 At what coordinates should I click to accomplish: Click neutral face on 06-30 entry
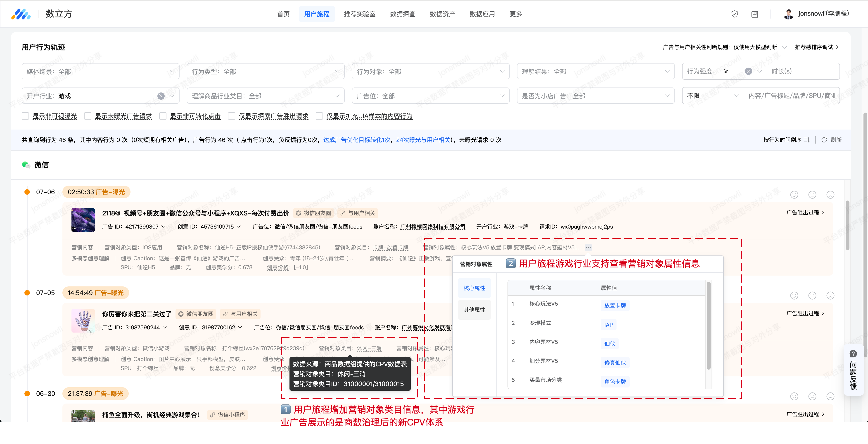812,396
